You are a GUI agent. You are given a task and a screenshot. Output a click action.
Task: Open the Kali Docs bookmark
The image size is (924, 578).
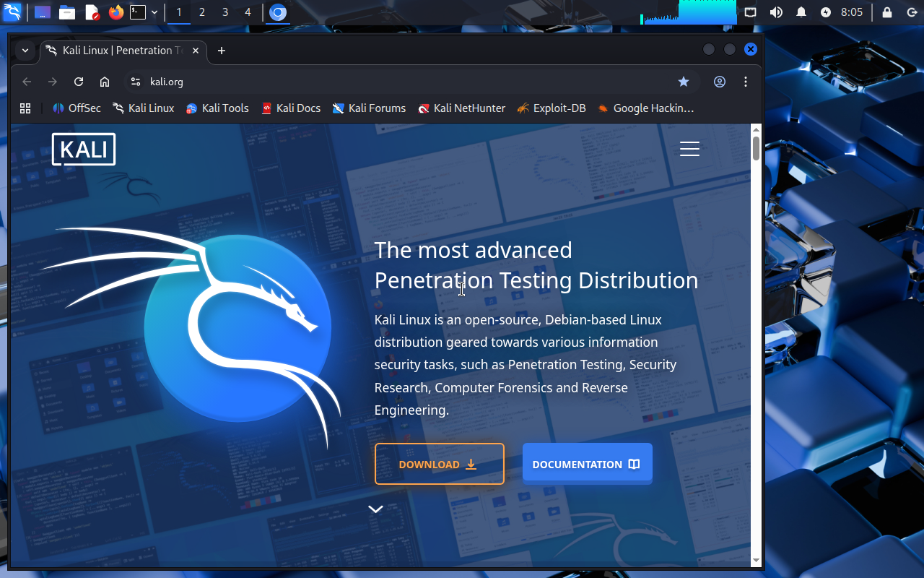[x=291, y=108]
